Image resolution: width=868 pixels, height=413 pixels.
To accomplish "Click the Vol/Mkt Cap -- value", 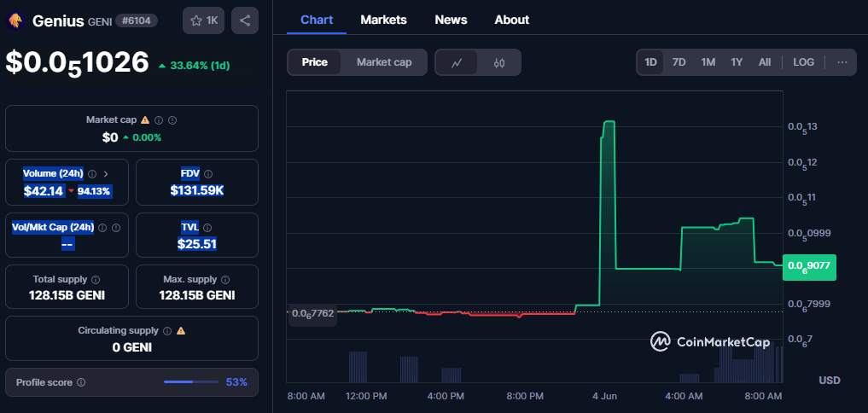I will [67, 243].
